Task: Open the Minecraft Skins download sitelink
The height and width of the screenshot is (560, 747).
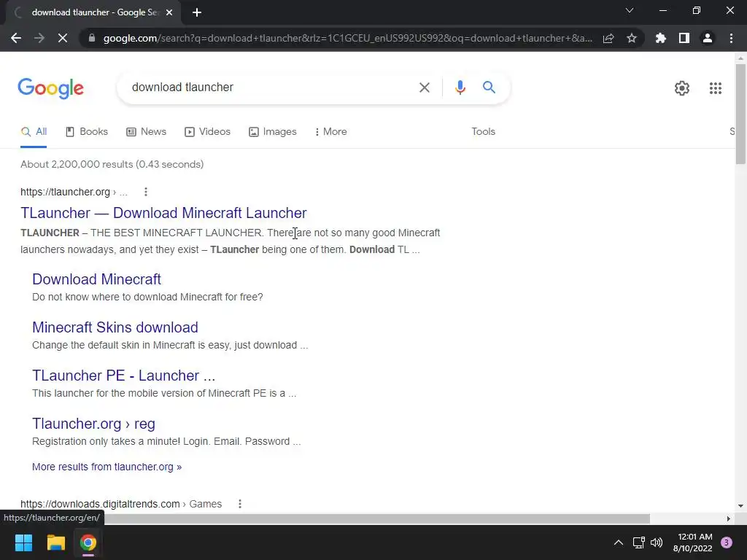Action: pos(115,327)
